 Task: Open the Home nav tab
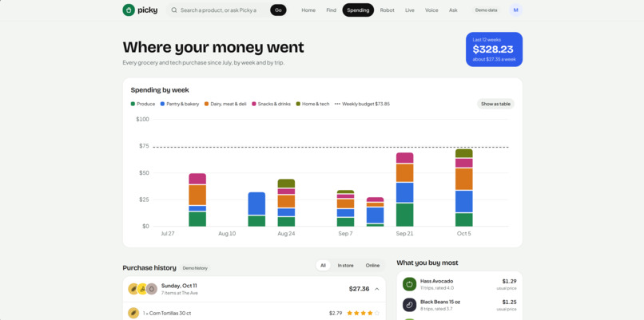(x=308, y=10)
